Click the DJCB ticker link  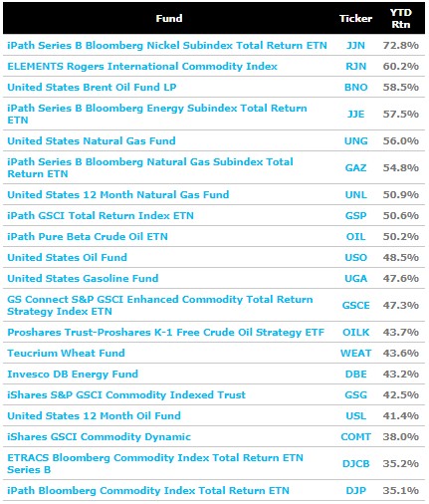point(355,463)
